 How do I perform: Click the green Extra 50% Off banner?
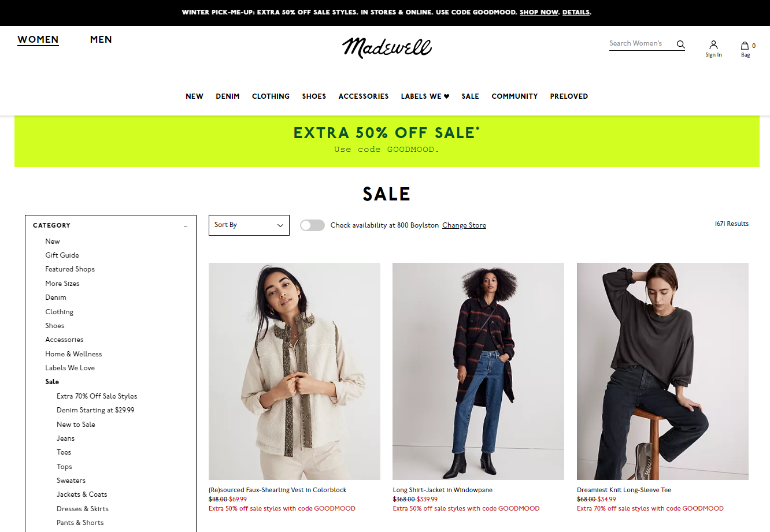(387, 141)
